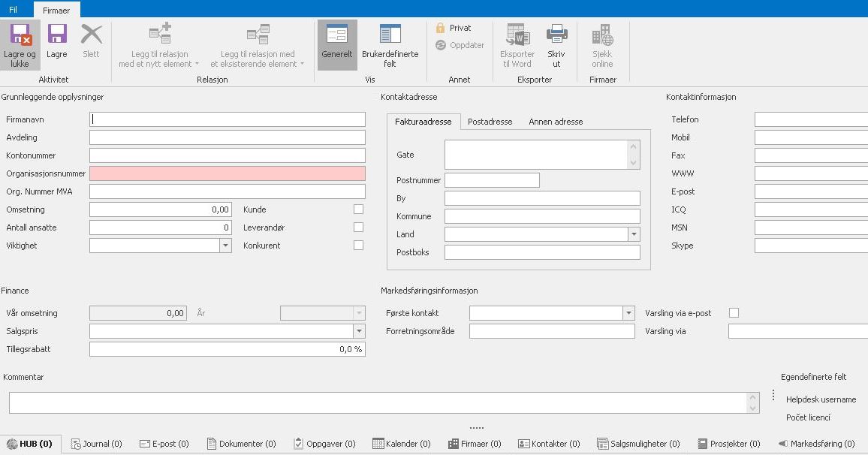Viewport: 868px width, 455px height.
Task: Click into the Postboks field
Action: [542, 252]
